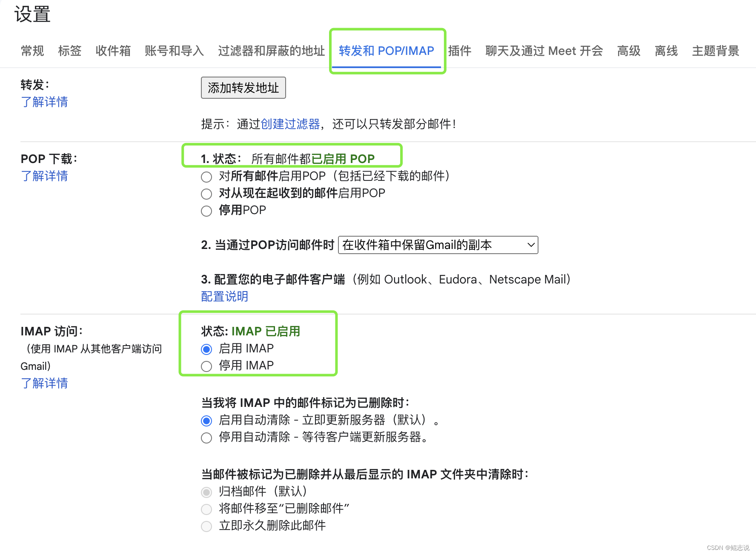
Task: Select 对从现在起收到的邮件启用POP option
Action: pos(206,194)
